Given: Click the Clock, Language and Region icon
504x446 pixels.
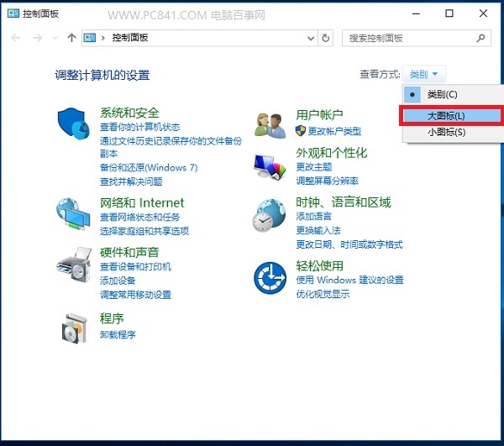Looking at the screenshot, I should (x=270, y=215).
